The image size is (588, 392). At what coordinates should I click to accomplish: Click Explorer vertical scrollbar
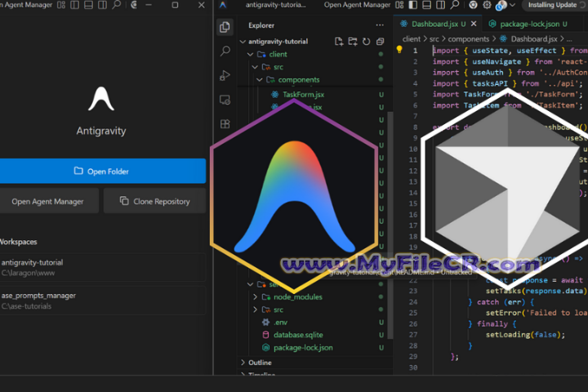(x=390, y=225)
